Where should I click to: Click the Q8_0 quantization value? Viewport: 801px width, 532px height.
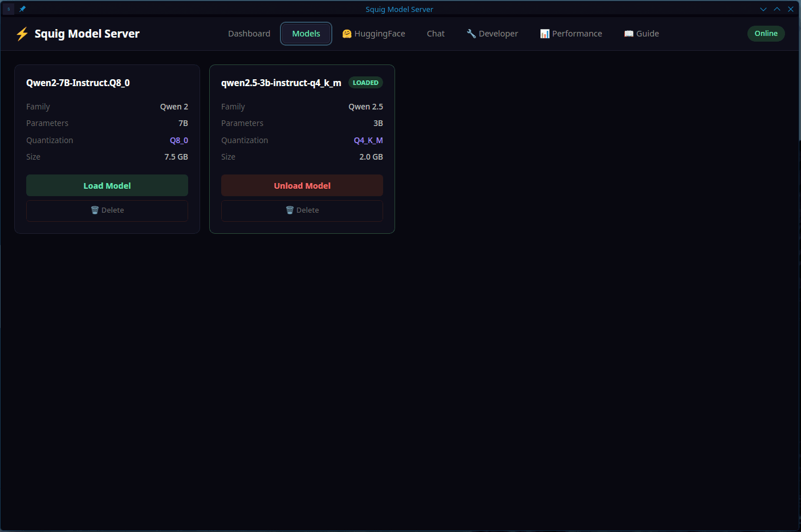[179, 140]
